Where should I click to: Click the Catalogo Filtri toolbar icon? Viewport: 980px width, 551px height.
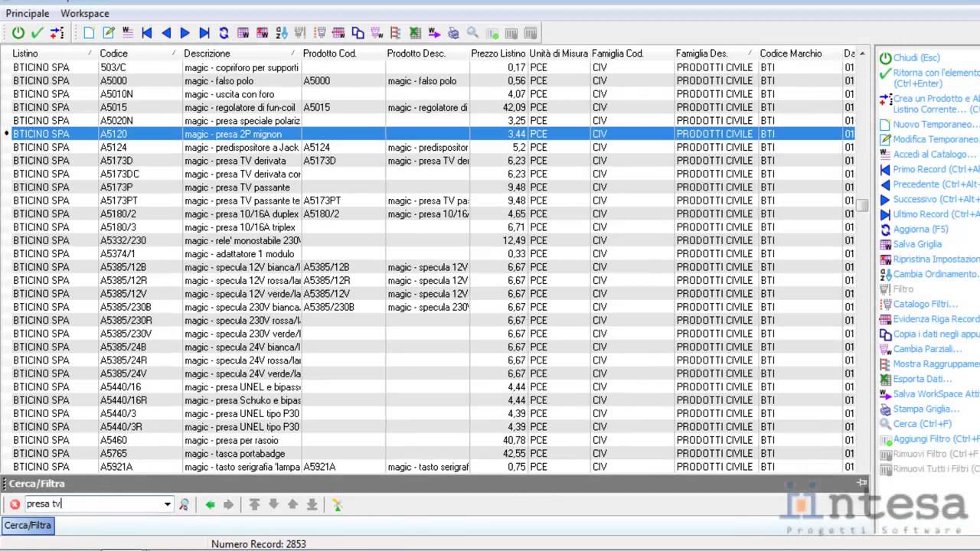click(x=319, y=33)
